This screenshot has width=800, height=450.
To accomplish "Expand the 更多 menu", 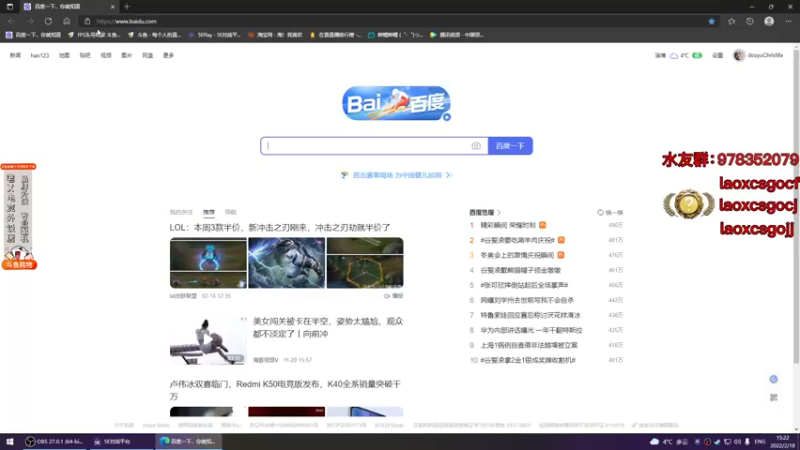I will click(x=168, y=55).
